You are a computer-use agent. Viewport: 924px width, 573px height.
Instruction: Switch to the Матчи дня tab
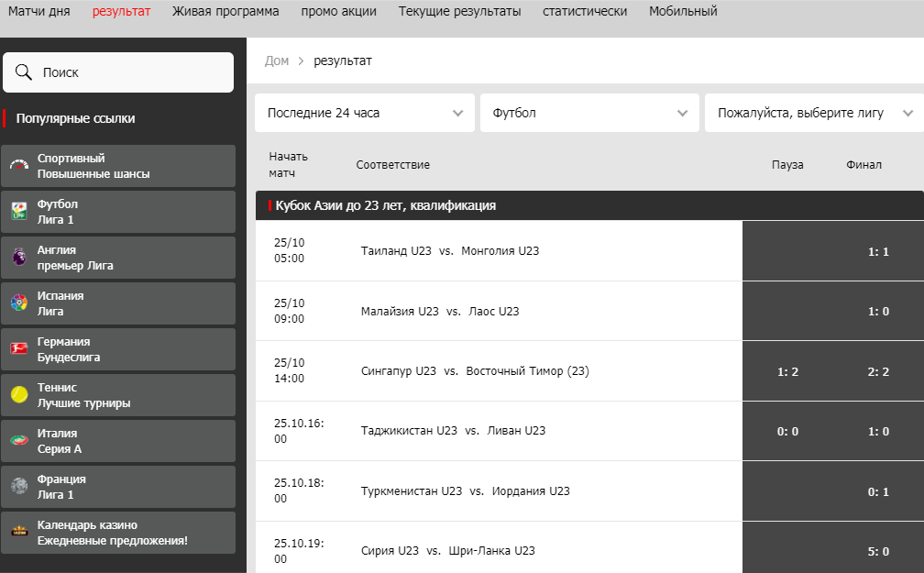[x=38, y=11]
